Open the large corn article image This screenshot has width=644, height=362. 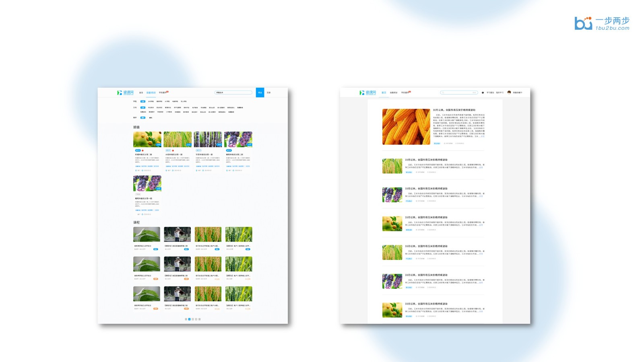coord(406,127)
